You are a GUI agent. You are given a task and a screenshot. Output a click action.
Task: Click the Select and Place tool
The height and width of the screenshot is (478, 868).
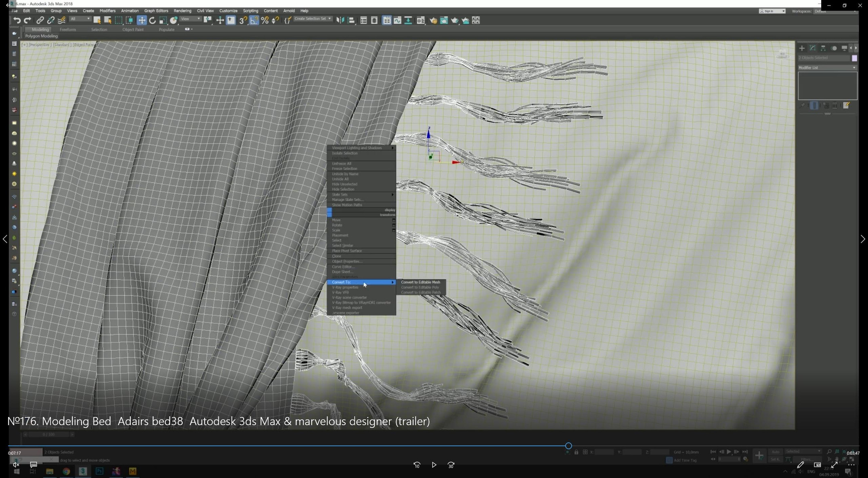tap(174, 20)
